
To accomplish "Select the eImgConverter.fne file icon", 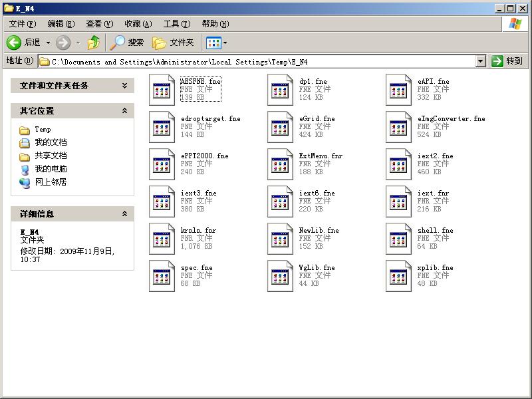I will pos(398,127).
